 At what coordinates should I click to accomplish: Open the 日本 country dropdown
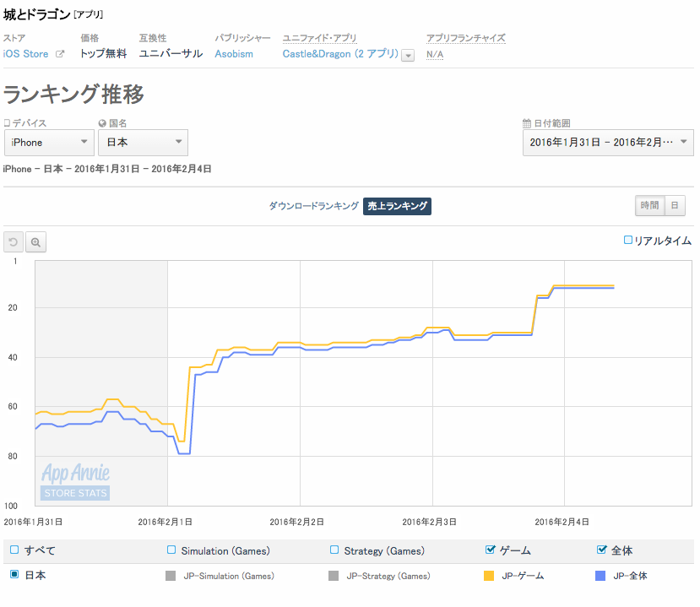click(x=143, y=143)
